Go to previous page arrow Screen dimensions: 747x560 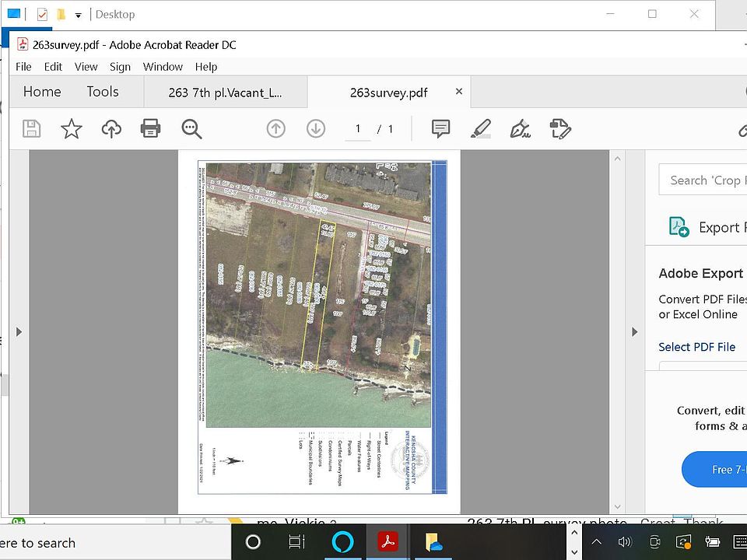(x=275, y=128)
